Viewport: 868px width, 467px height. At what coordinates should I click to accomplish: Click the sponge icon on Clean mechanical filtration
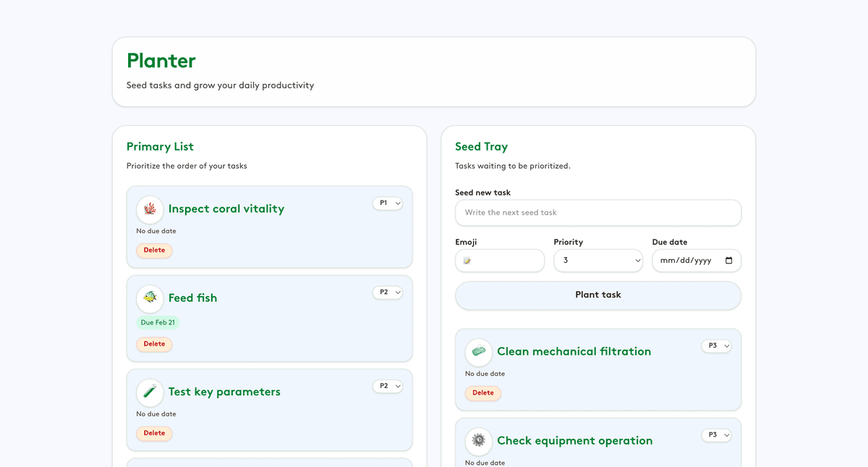(478, 352)
